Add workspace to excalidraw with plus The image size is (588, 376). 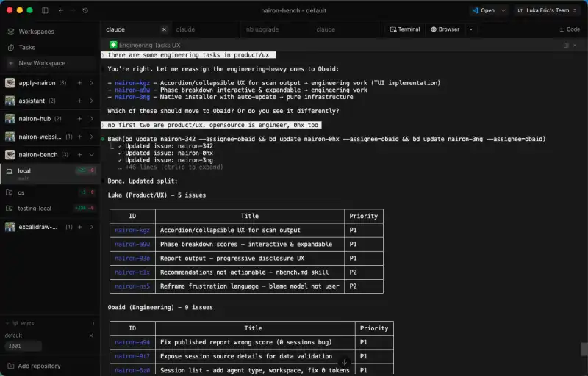[x=79, y=227]
